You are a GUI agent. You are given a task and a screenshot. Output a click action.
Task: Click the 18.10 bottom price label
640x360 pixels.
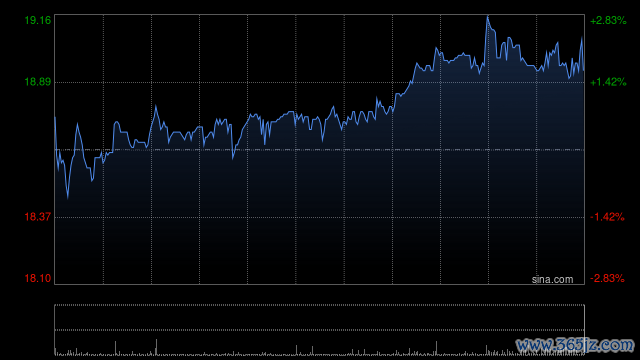[x=38, y=278]
